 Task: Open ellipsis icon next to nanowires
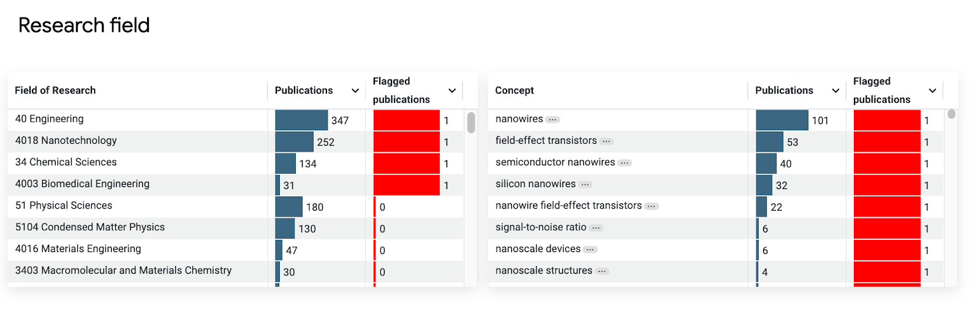coord(552,119)
